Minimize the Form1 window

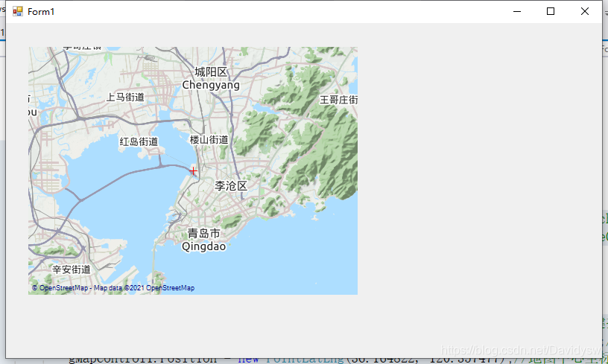click(517, 11)
